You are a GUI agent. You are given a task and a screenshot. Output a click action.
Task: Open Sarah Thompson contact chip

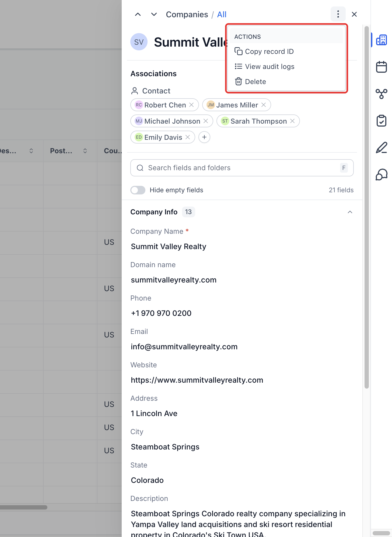pyautogui.click(x=258, y=121)
